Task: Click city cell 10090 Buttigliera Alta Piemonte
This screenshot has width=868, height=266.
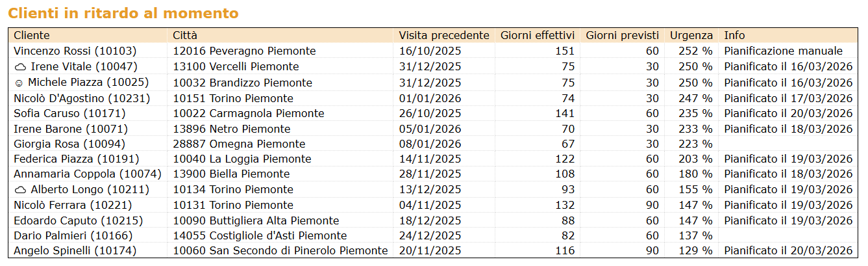Action: click(x=256, y=220)
